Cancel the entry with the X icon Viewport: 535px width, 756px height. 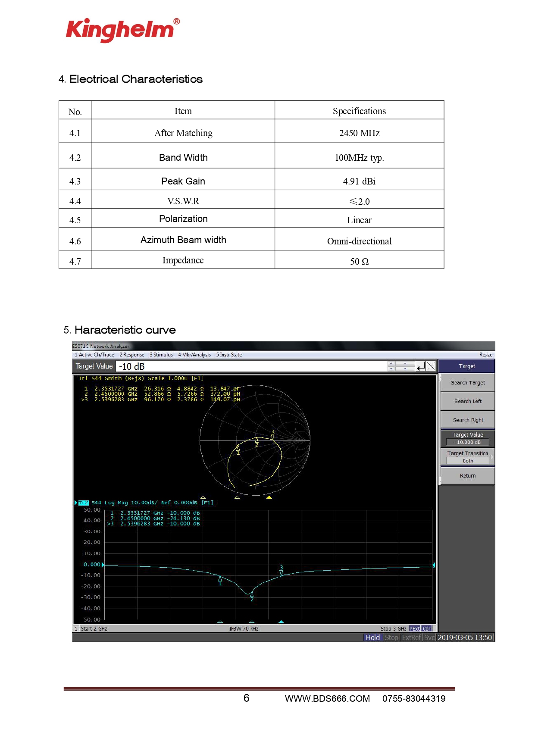click(431, 366)
